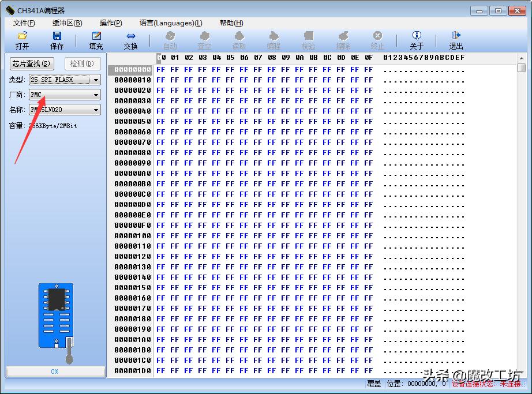This screenshot has width=532, height=394.
Task: Open the 文件(F) menu
Action: pos(24,23)
